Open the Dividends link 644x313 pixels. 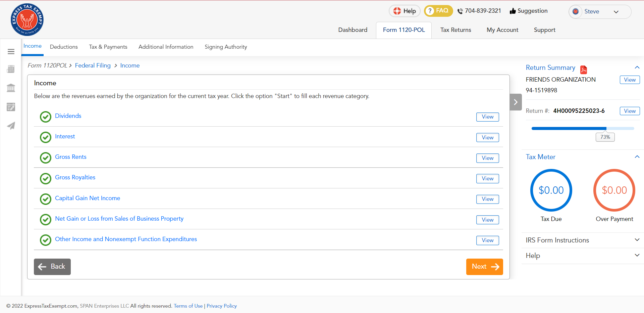pos(68,116)
